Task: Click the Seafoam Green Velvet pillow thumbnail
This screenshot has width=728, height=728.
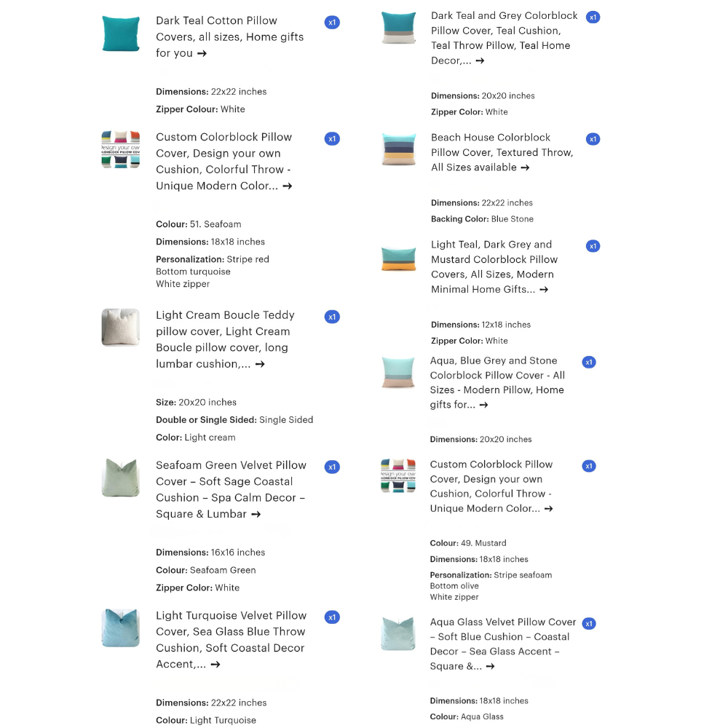Action: pos(121,478)
